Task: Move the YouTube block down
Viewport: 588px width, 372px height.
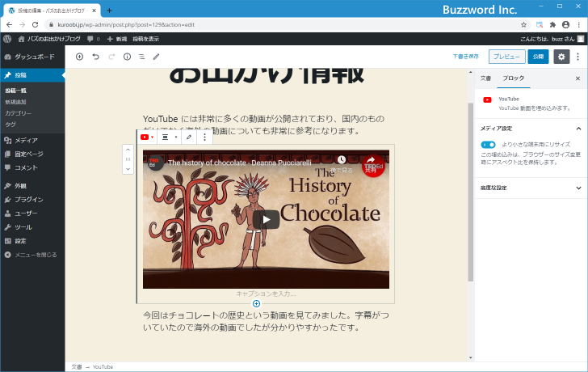Action: pyautogui.click(x=128, y=169)
